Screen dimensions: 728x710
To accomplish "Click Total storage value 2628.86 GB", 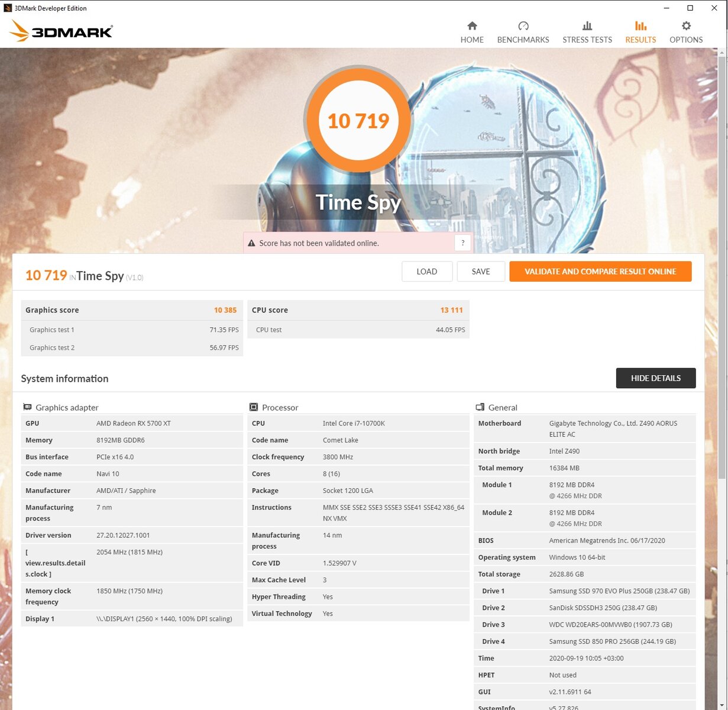I will click(x=567, y=575).
